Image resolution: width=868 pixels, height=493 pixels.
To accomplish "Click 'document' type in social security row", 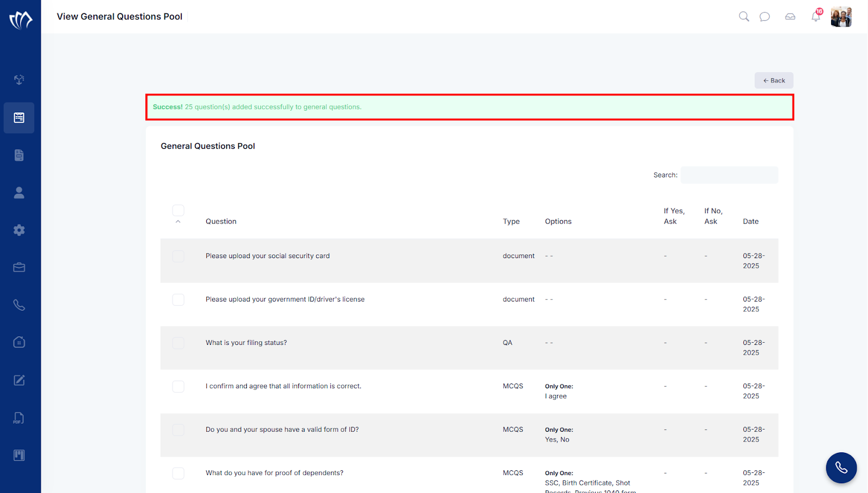I will 519,256.
